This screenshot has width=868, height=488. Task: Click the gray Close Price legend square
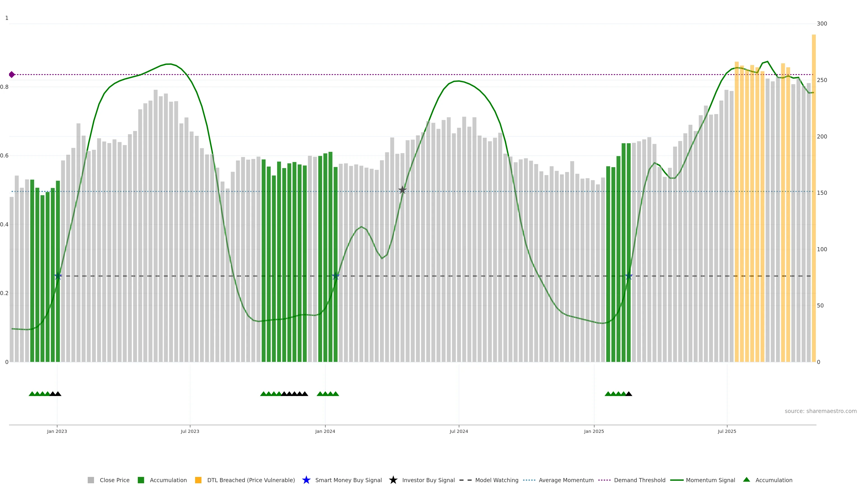[x=91, y=480]
